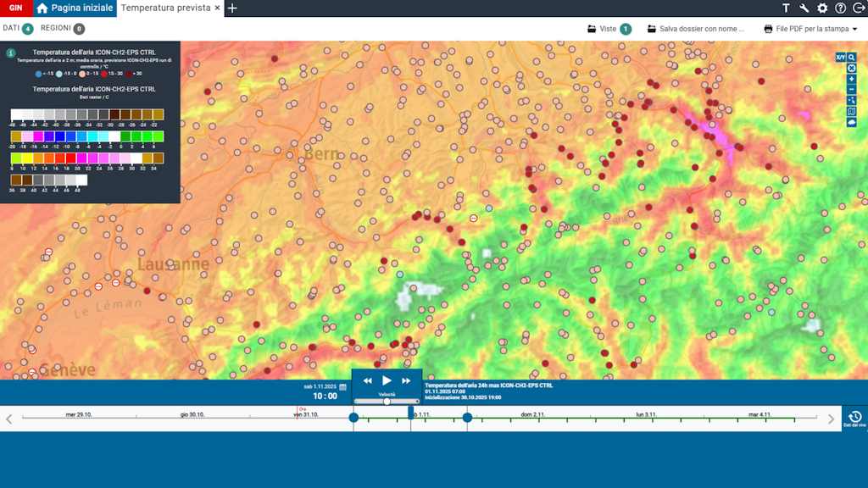Zoom in the map with plus icon

click(x=852, y=79)
